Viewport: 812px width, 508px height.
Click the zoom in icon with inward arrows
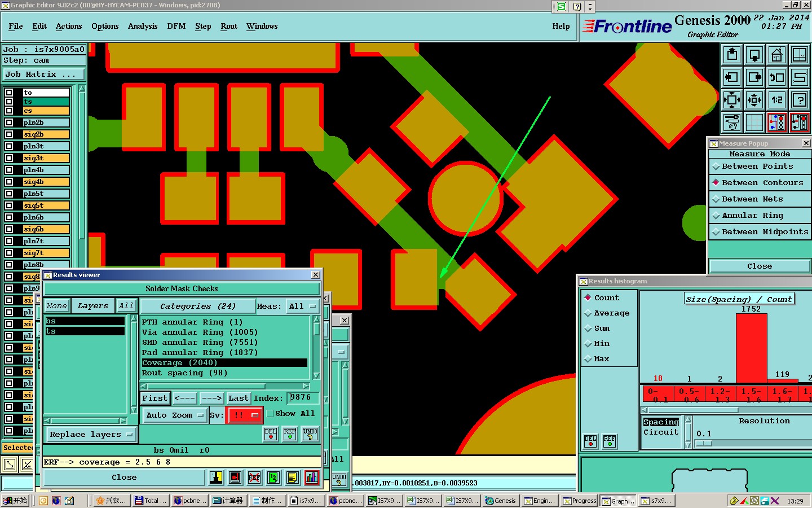click(x=732, y=100)
